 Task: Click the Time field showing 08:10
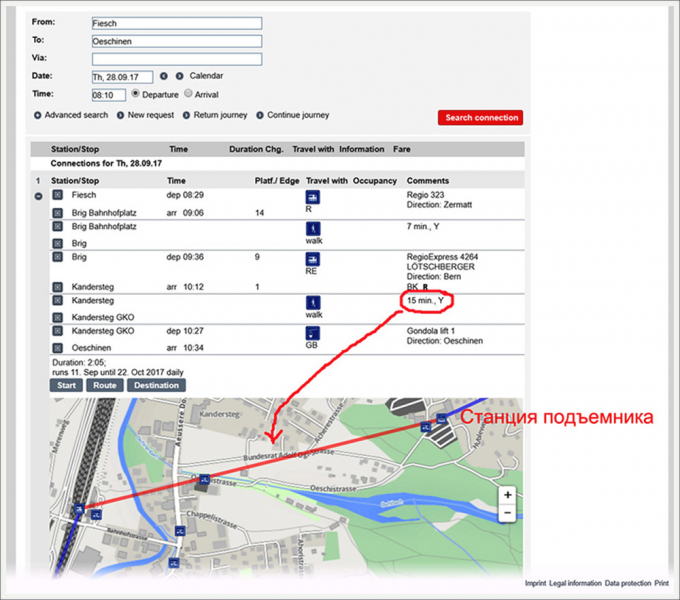coord(109,95)
